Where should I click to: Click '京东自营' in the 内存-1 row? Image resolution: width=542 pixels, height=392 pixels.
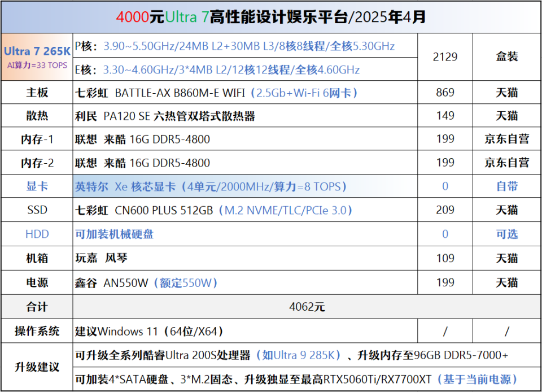coord(507,139)
